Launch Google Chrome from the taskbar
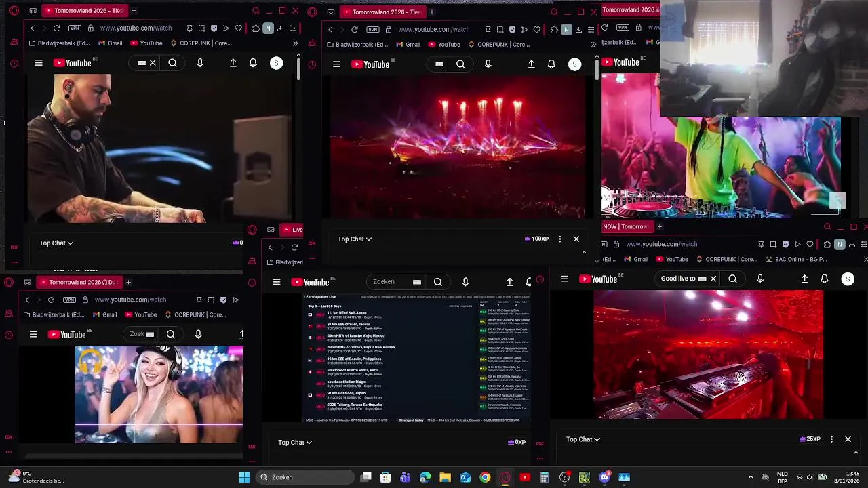 click(x=485, y=477)
